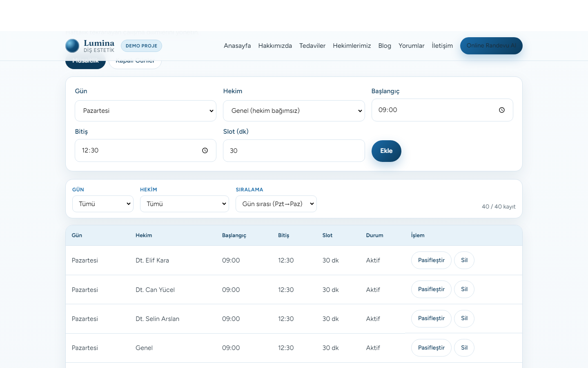This screenshot has width=588, height=368.
Task: Click the Genel cell in the Hekim column
Action: pos(144,348)
